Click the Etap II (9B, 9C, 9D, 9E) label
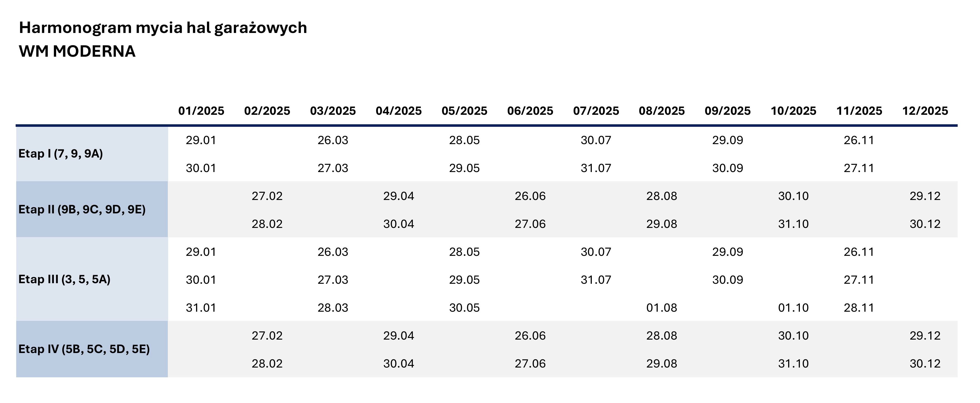The image size is (980, 403). click(82, 209)
